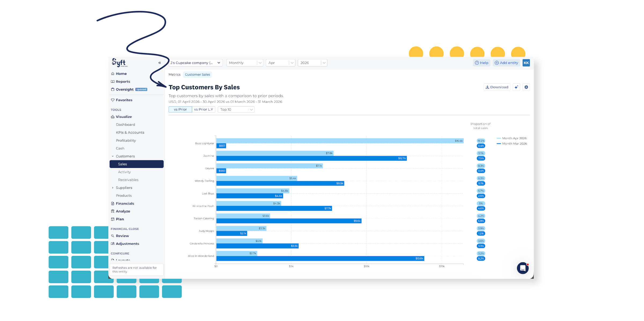Open Reports from the sidebar

point(123,82)
